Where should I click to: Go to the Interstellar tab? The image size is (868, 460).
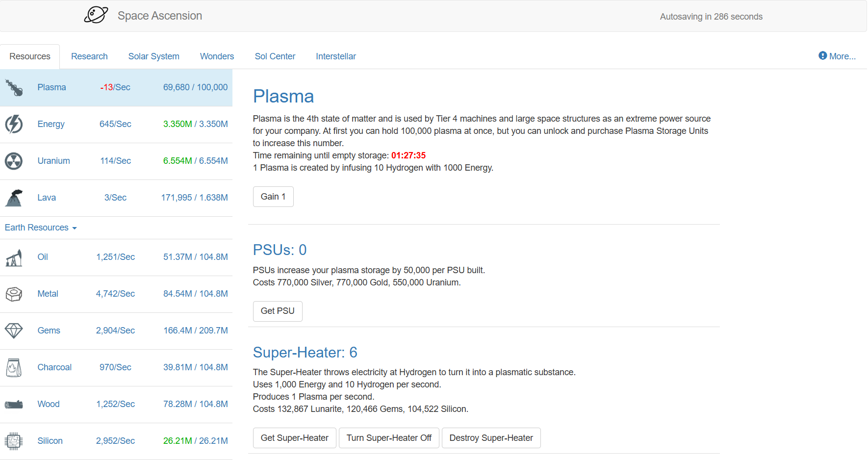(x=335, y=56)
